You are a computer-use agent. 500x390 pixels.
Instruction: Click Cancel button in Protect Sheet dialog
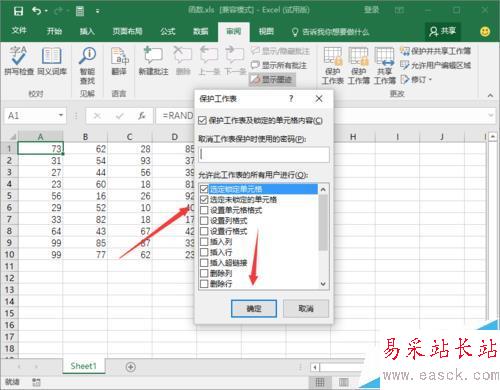(306, 309)
